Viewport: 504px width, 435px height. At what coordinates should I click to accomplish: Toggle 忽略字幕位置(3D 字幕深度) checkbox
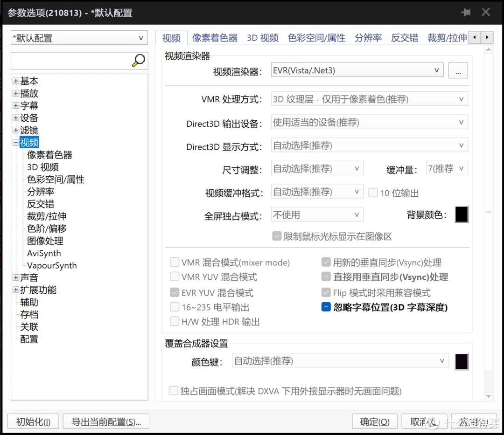click(x=326, y=307)
